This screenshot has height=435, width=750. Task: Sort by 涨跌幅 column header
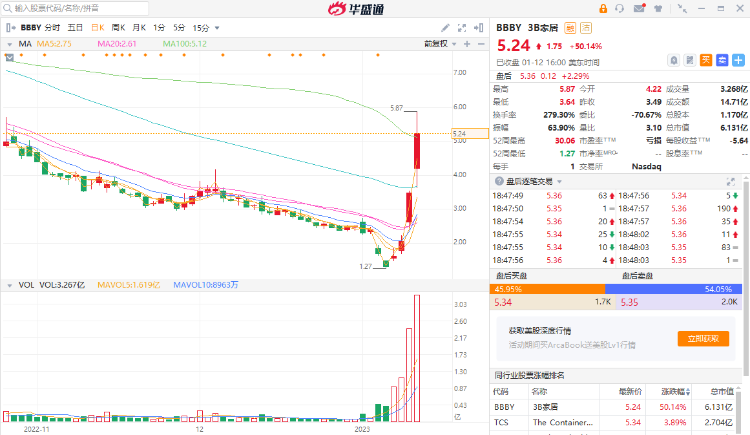click(x=675, y=391)
